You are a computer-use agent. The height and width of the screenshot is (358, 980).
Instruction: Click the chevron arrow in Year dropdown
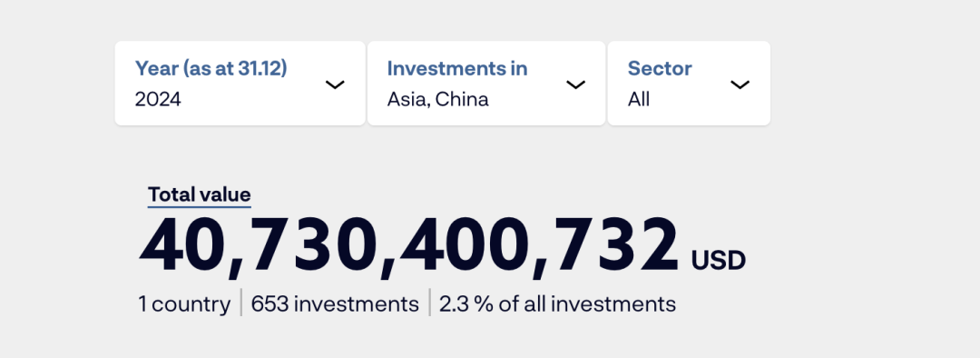335,85
